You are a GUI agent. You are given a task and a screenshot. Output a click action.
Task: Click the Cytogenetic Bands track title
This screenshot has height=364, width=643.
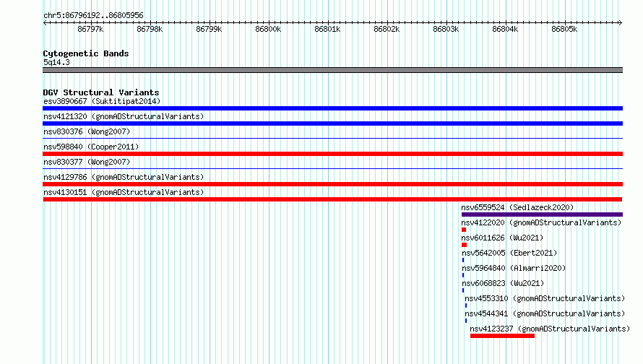[x=86, y=53]
